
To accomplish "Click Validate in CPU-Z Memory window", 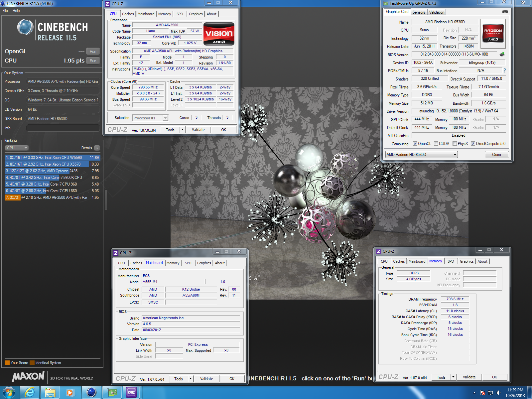I will point(469,377).
